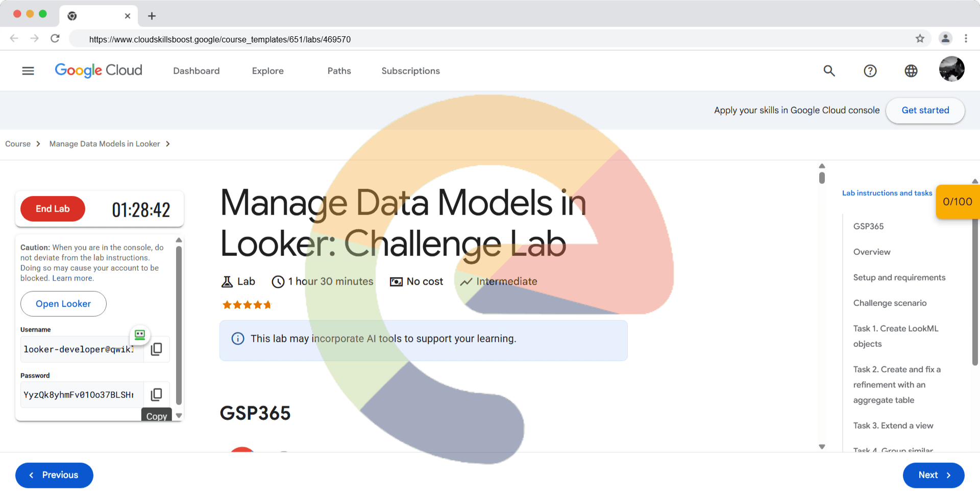Click the username credential field
This screenshot has width=980, height=498.
[x=82, y=349]
